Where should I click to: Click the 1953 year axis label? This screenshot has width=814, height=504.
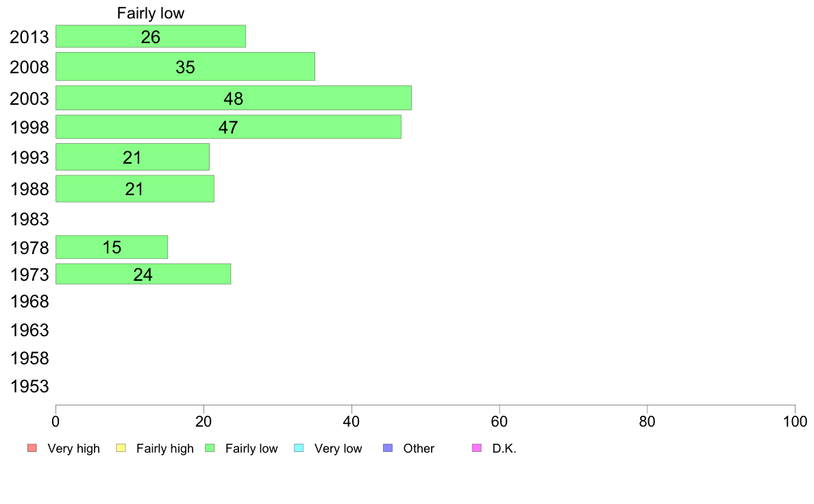(29, 386)
